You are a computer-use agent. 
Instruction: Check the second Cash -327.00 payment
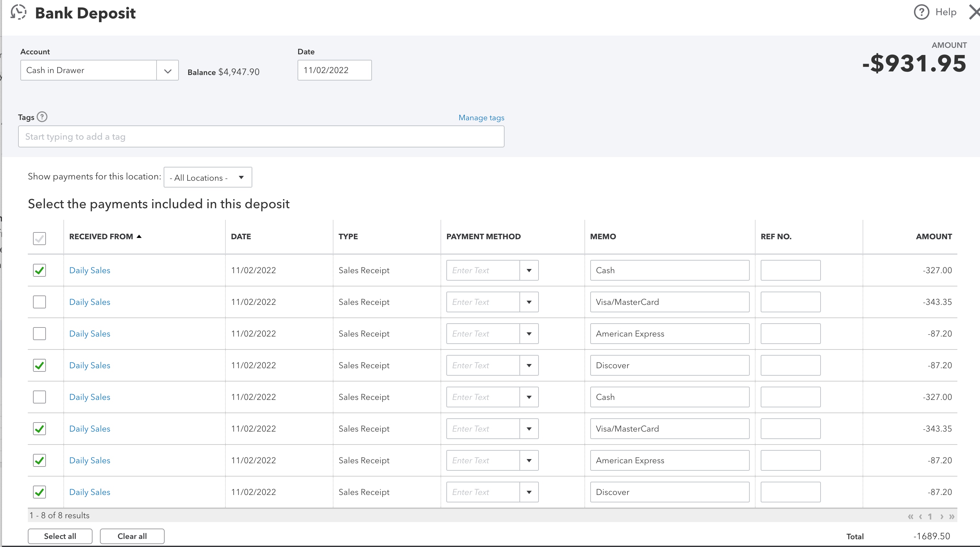(x=39, y=397)
